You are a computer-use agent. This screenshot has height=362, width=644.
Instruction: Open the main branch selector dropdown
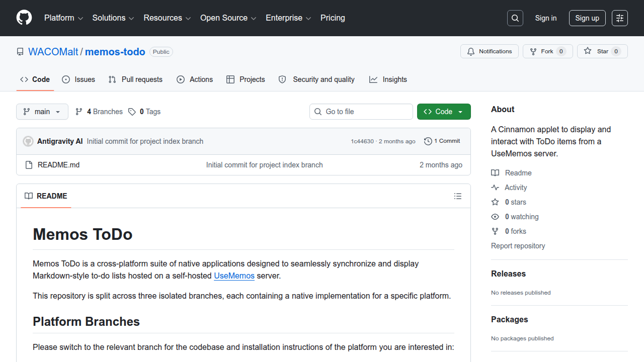(x=42, y=112)
